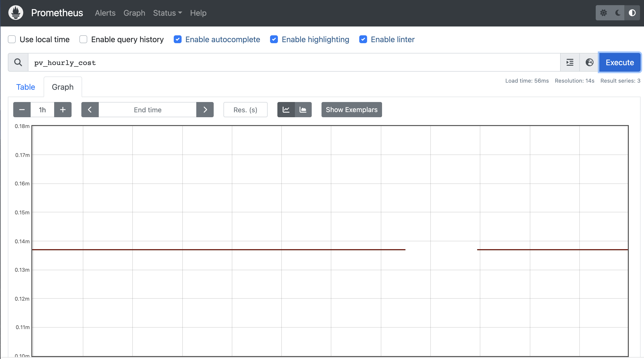Viewport: 644px width, 359px height.
Task: Select the line graph display icon
Action: [286, 110]
